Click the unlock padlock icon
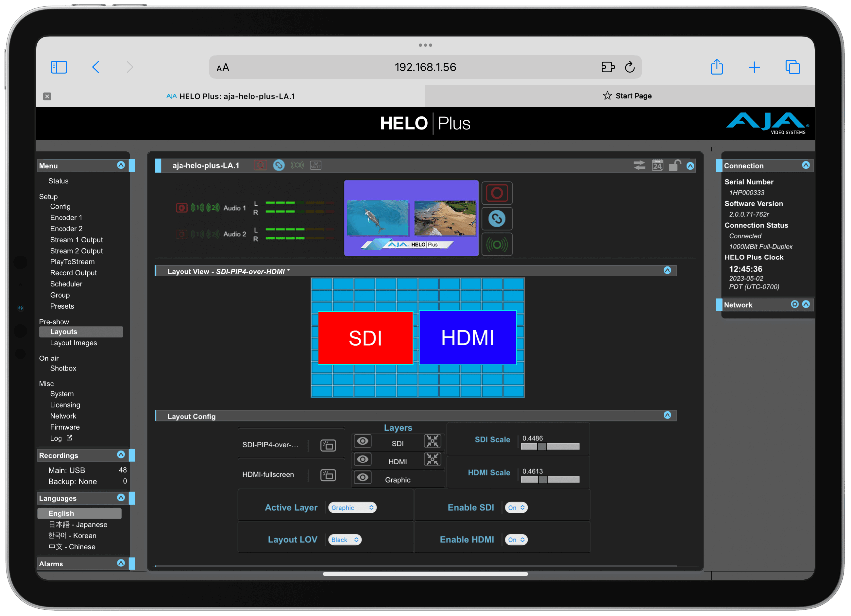Screen dimensions: 851x616 pyautogui.click(x=674, y=165)
